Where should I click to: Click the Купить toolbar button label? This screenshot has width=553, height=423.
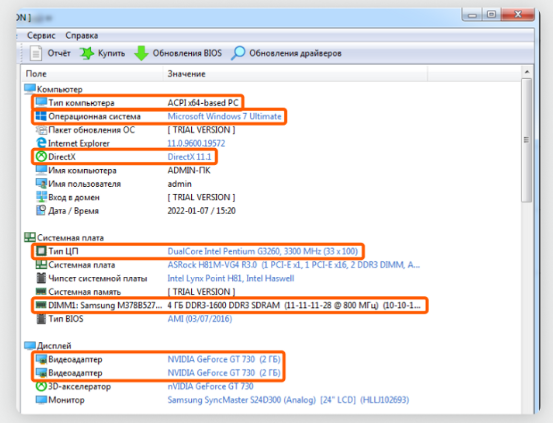111,53
